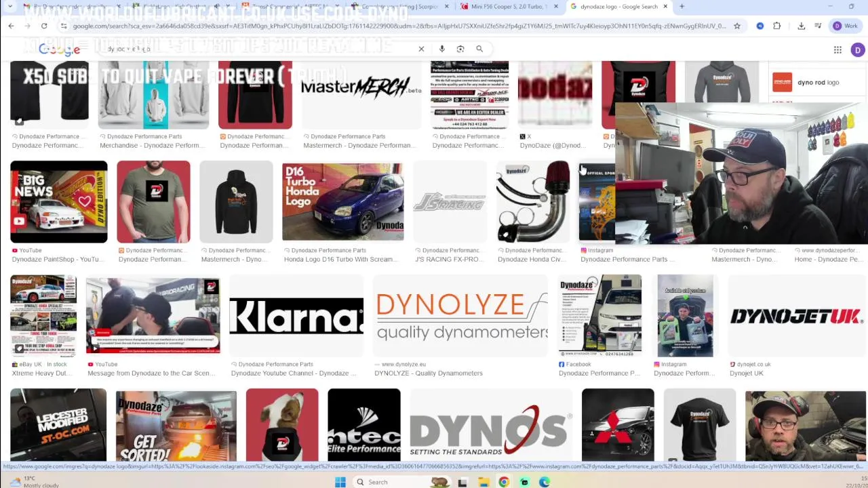The width and height of the screenshot is (868, 488).
Task: Click the magnifier search button
Action: coord(479,49)
